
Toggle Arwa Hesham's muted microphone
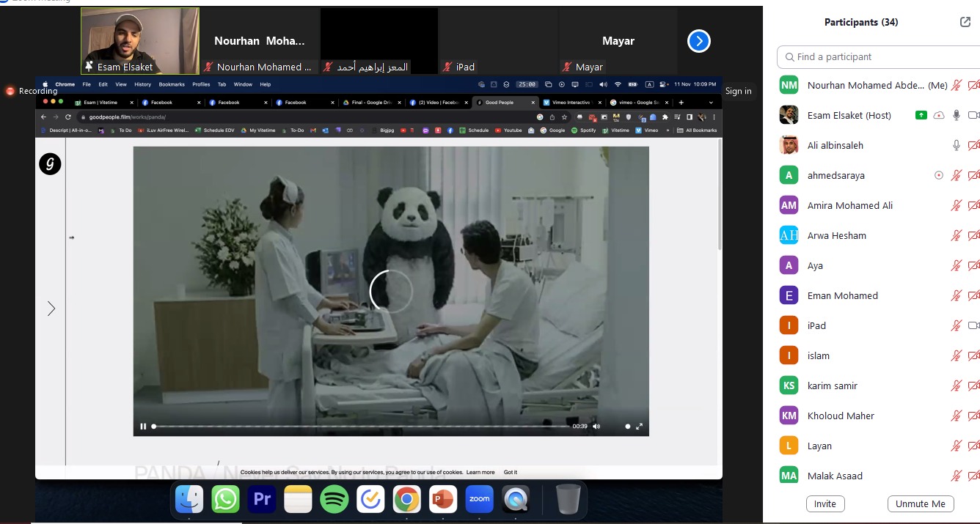[x=957, y=235]
